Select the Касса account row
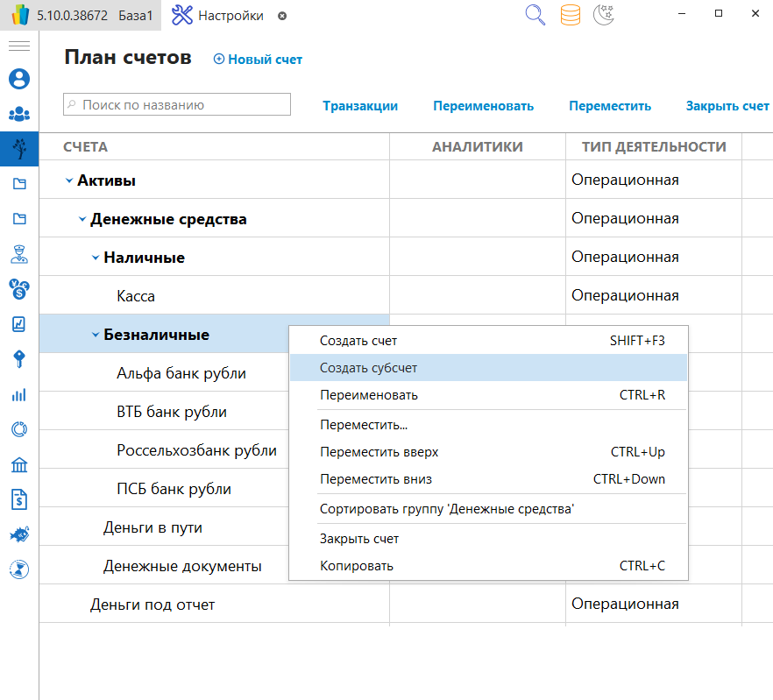 (x=136, y=296)
